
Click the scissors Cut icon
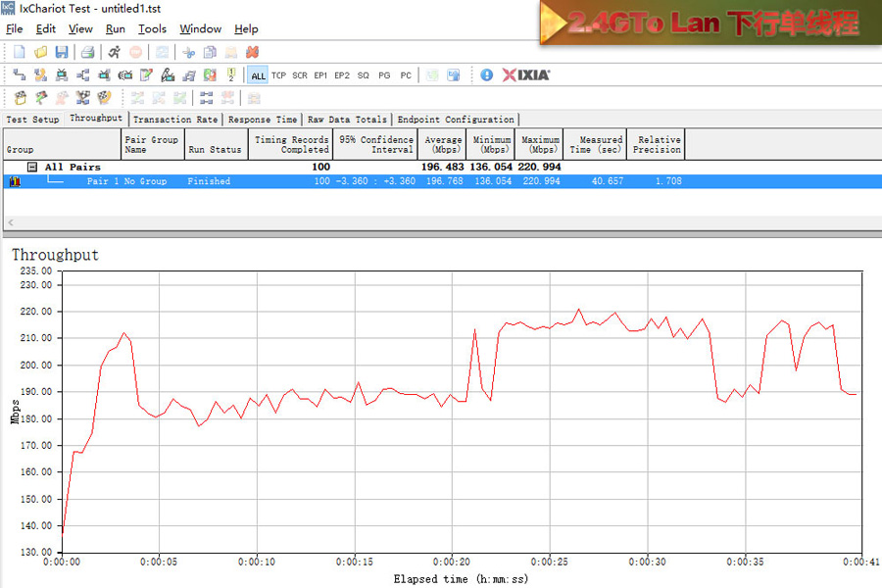(188, 52)
